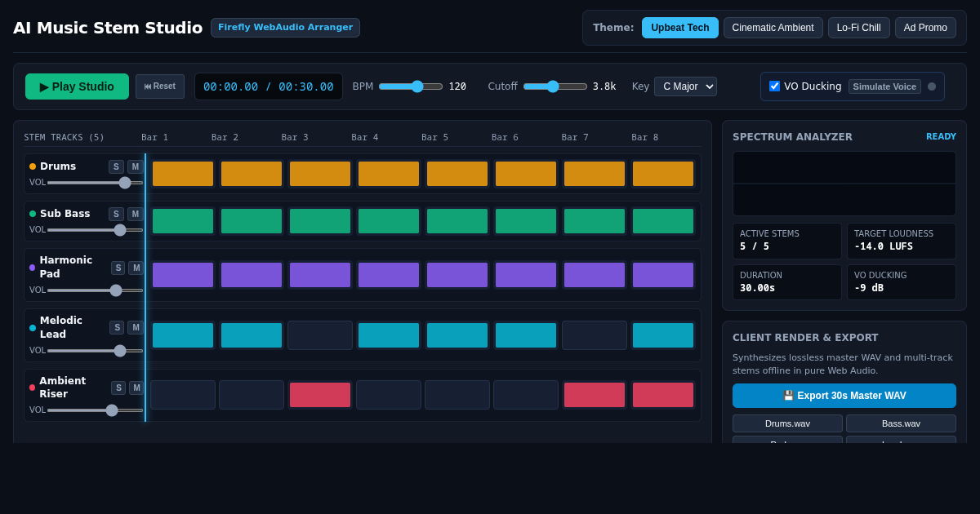Click the Firefly WebAudio Arranger badge

tap(285, 28)
